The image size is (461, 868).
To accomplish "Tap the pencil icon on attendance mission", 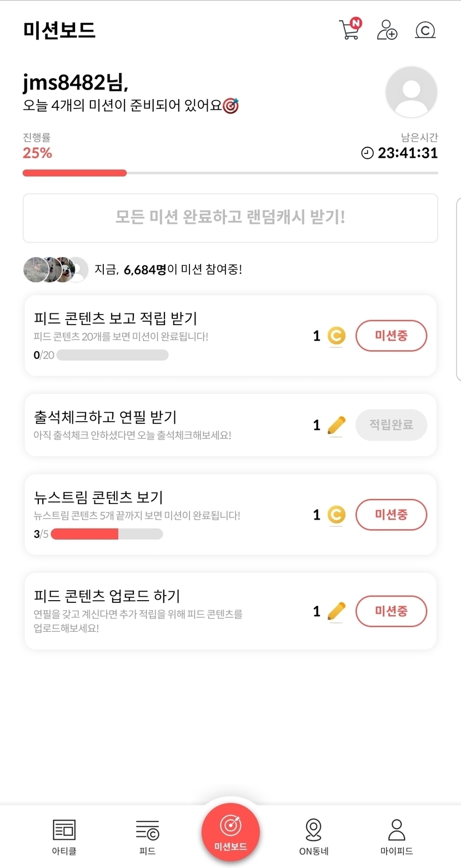I will pos(336,426).
